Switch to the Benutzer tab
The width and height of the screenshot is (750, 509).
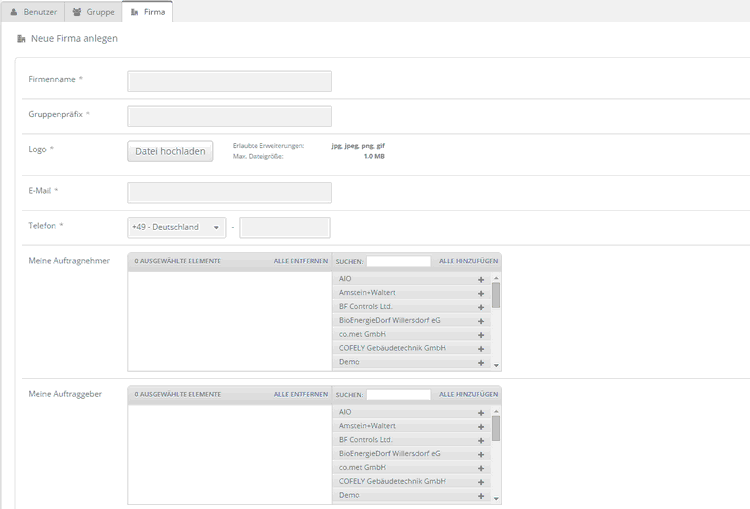[x=33, y=12]
